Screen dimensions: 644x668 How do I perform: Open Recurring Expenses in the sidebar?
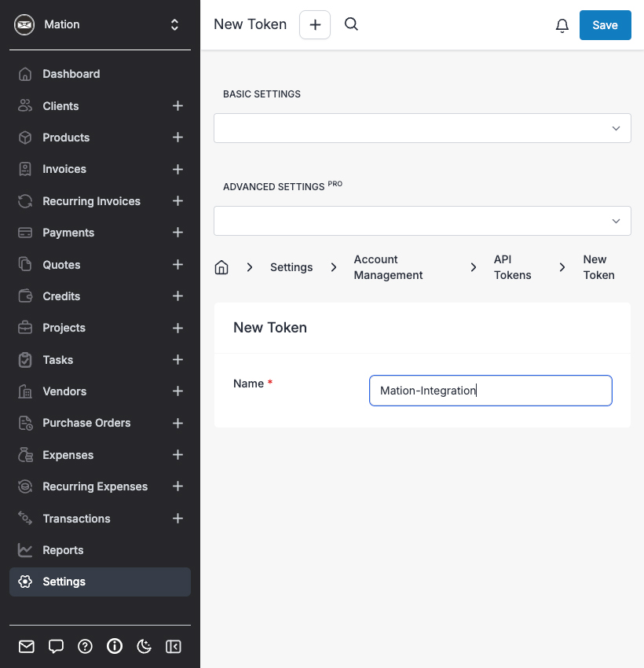pos(95,486)
